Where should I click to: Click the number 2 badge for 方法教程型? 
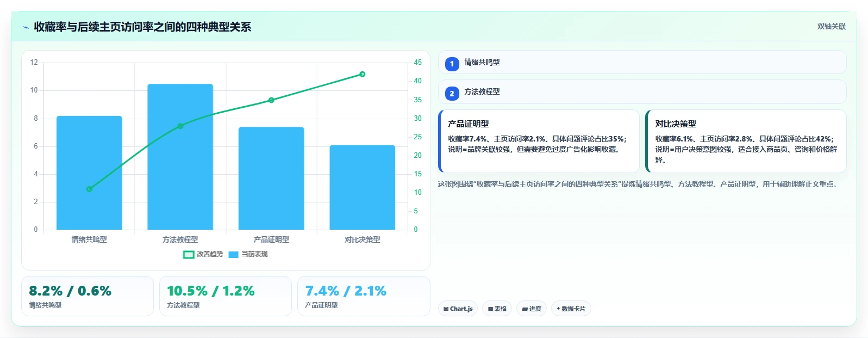pyautogui.click(x=452, y=93)
